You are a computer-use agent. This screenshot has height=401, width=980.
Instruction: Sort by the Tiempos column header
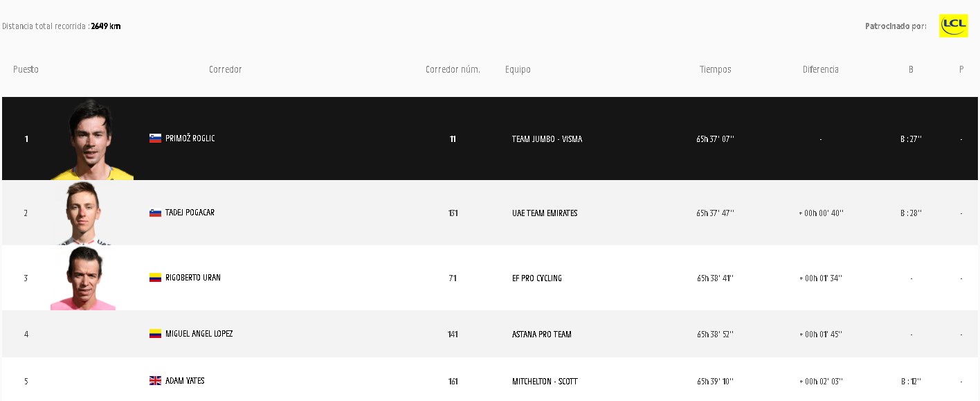715,69
